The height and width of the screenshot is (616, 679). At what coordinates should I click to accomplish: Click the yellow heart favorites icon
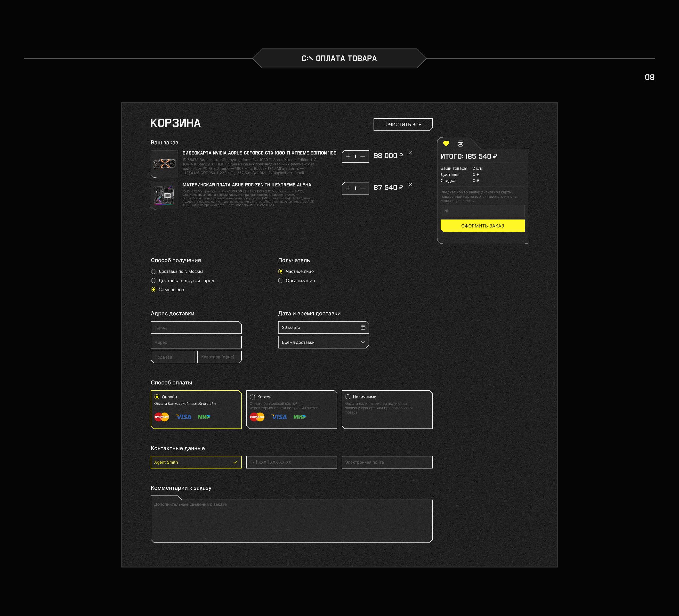click(446, 144)
